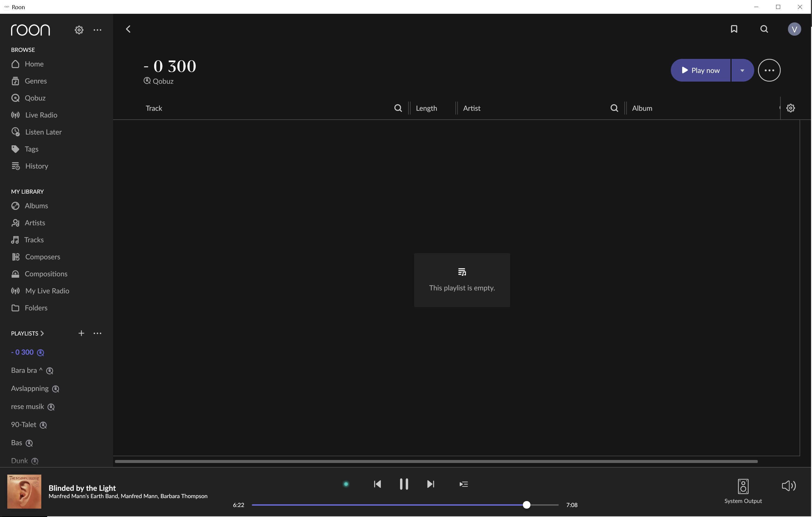The width and height of the screenshot is (812, 517).
Task: Click the signal path quality indicator dot
Action: click(346, 484)
